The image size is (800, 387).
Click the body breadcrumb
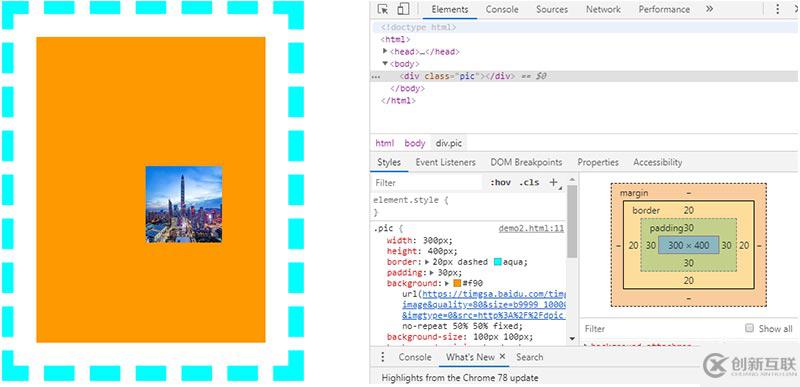[414, 143]
